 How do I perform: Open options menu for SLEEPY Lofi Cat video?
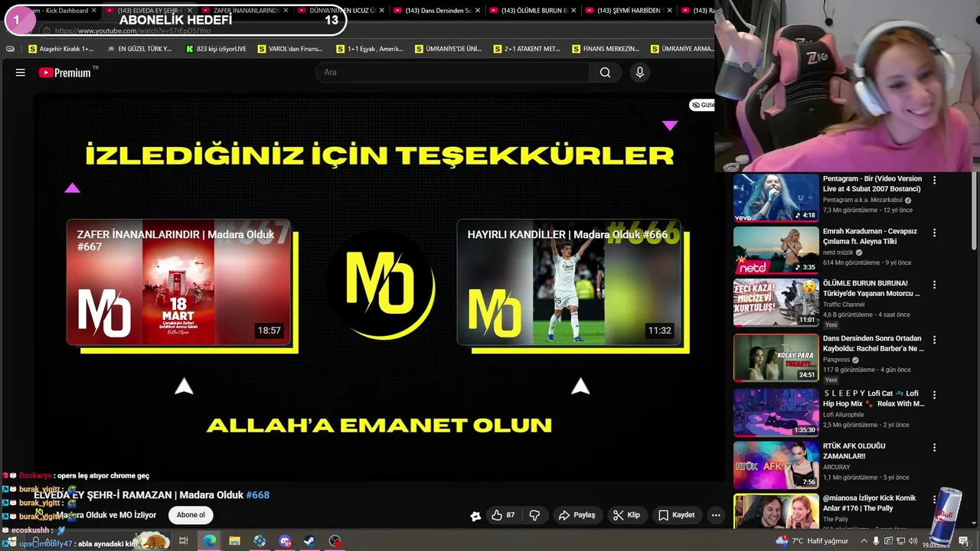[934, 395]
